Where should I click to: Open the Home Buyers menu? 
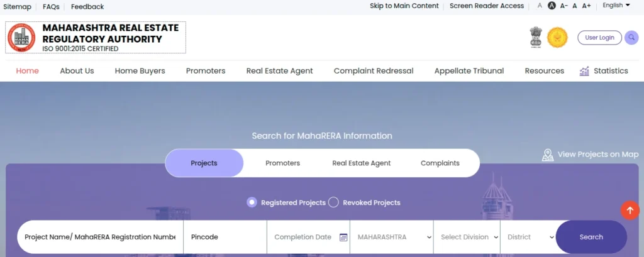[140, 70]
